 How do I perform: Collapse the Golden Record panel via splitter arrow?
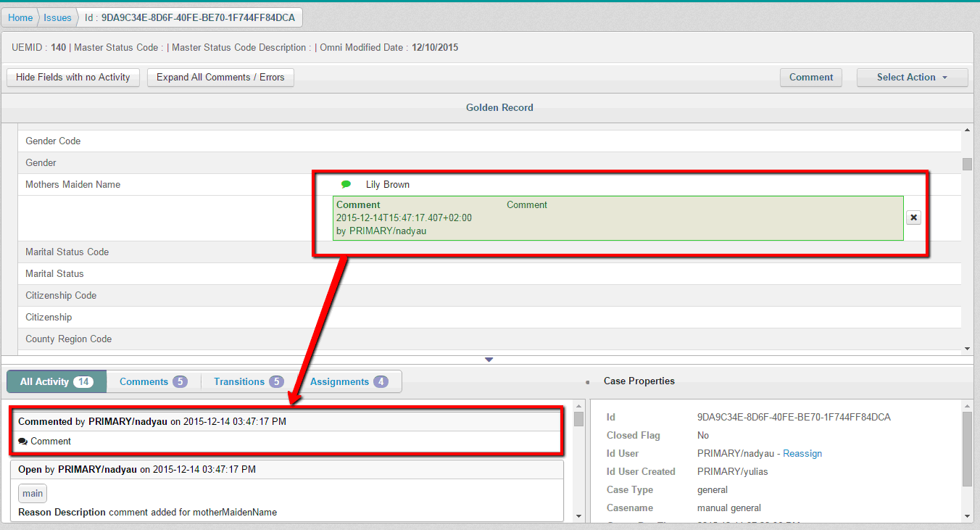[x=489, y=360]
